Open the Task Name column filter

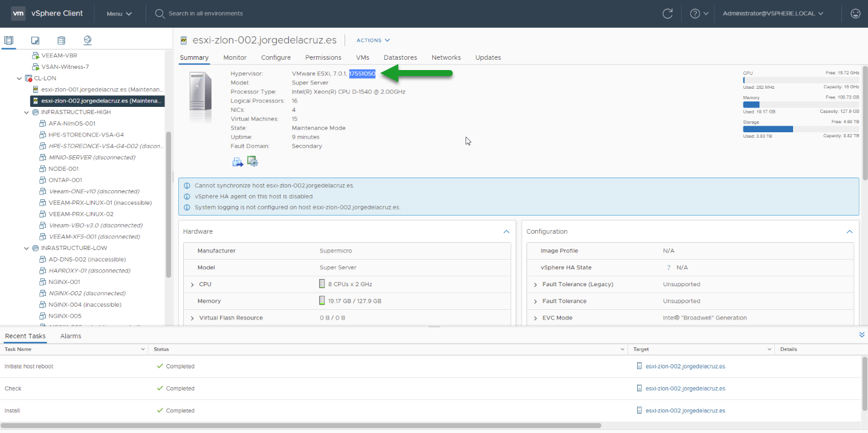143,349
